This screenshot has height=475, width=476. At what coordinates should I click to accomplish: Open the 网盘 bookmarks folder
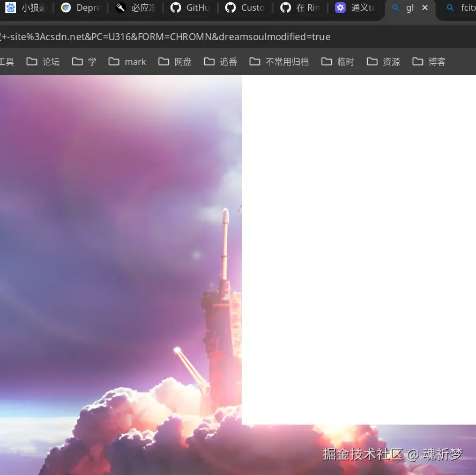coord(175,62)
